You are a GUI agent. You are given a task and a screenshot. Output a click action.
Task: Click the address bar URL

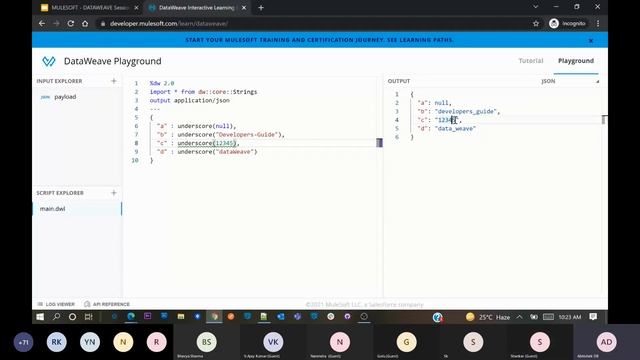169,24
